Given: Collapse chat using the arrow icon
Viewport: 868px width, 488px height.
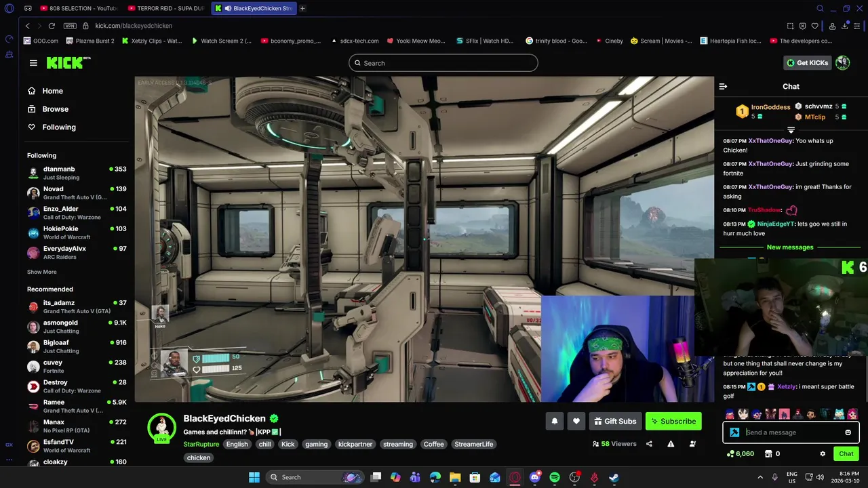Looking at the screenshot, I should pos(723,87).
